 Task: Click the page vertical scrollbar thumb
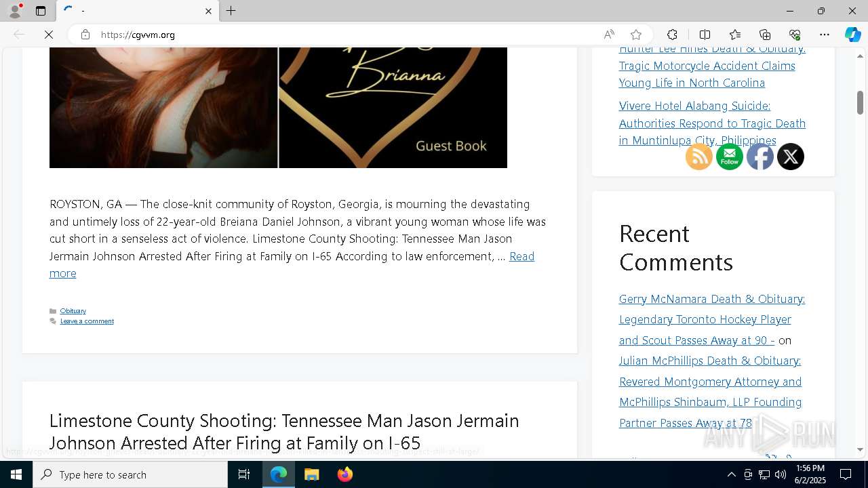click(860, 102)
